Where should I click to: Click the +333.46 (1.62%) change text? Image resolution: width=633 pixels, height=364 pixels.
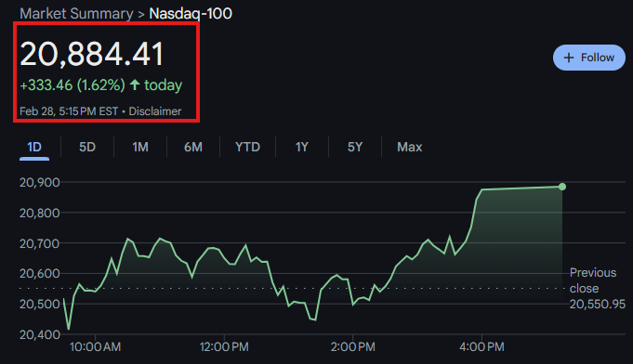73,85
